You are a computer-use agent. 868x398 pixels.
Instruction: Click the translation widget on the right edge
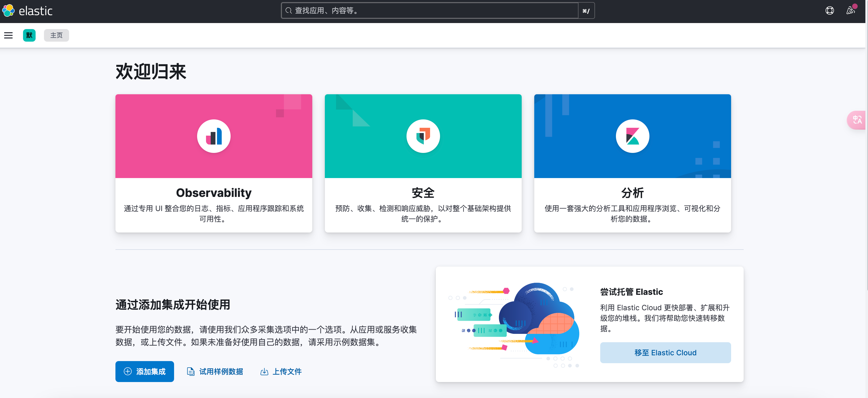pyautogui.click(x=857, y=120)
